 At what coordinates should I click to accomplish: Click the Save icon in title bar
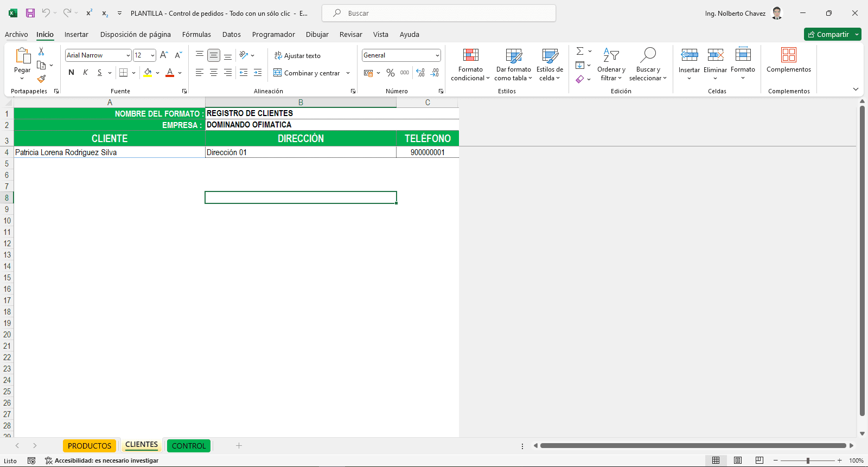tap(30, 13)
